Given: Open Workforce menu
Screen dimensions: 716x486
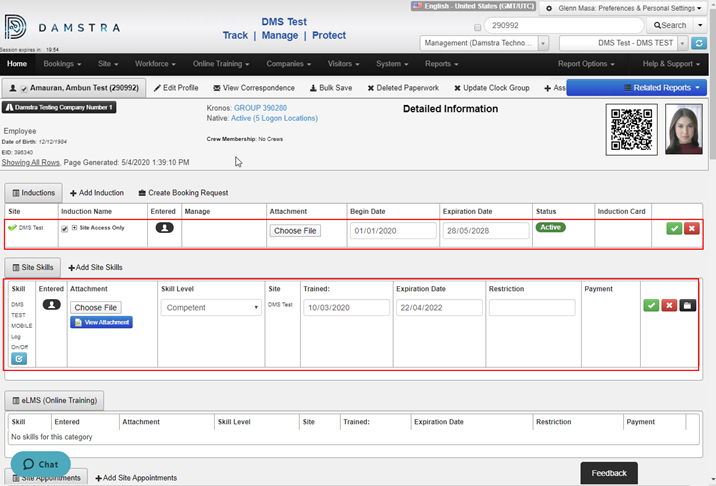Looking at the screenshot, I should [x=155, y=64].
